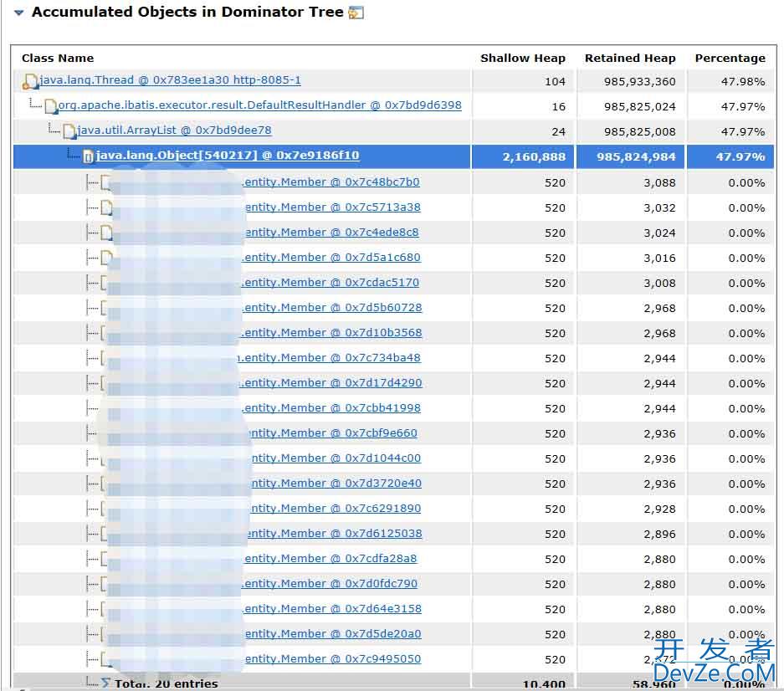Open entity.Member @ 0x7cbf9e660 link
The width and height of the screenshot is (784, 691).
pyautogui.click(x=334, y=433)
